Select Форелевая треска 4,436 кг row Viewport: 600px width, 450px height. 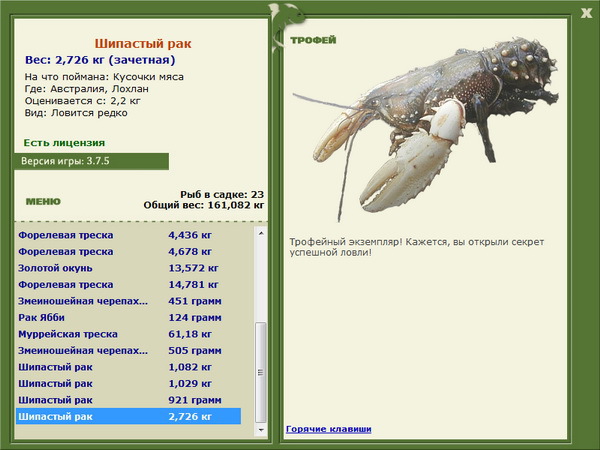[x=128, y=235]
